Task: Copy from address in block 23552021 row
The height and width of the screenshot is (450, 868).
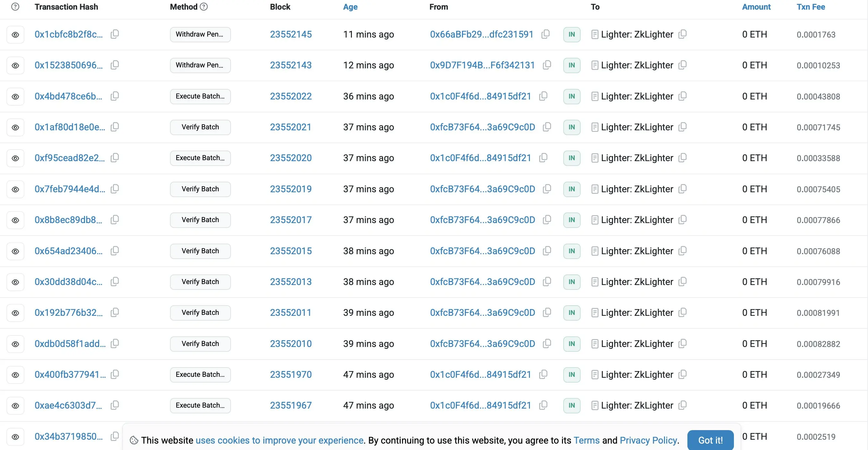Action: click(547, 127)
